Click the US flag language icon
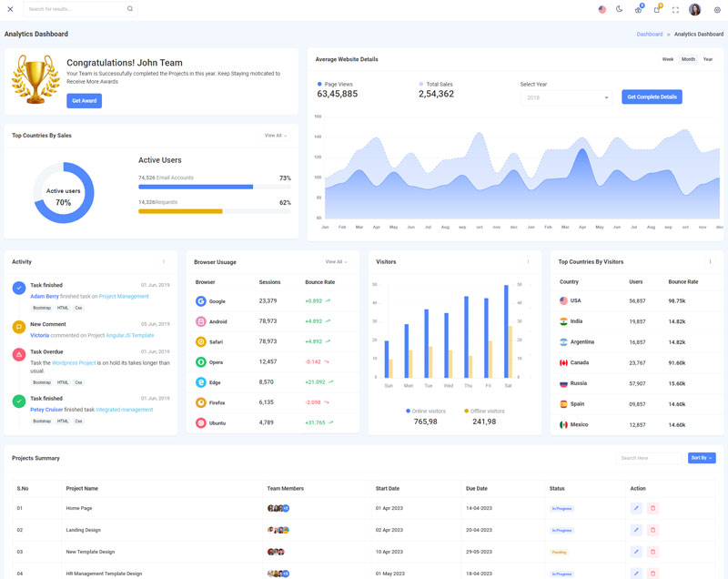 coord(602,9)
